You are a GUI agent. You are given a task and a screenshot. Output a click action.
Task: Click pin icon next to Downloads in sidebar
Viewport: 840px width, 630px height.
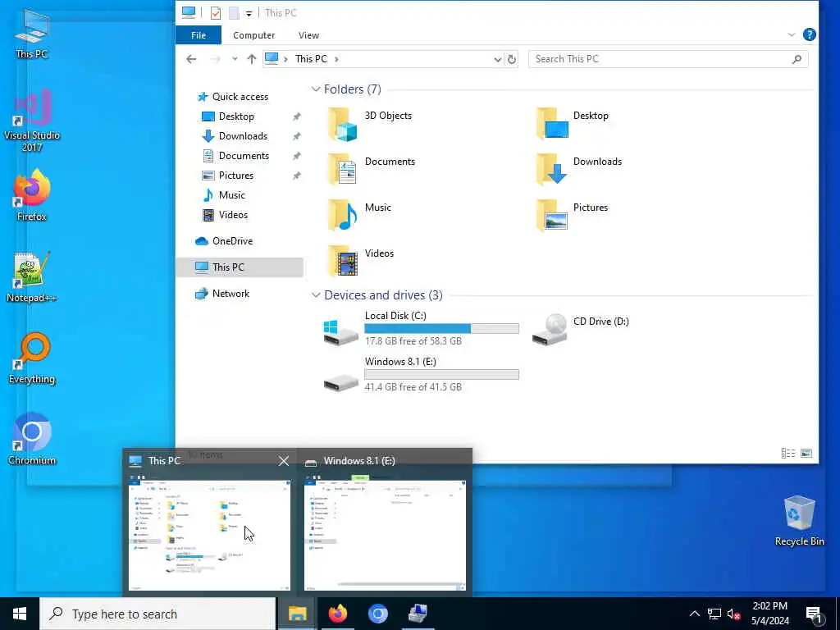pyautogui.click(x=296, y=136)
